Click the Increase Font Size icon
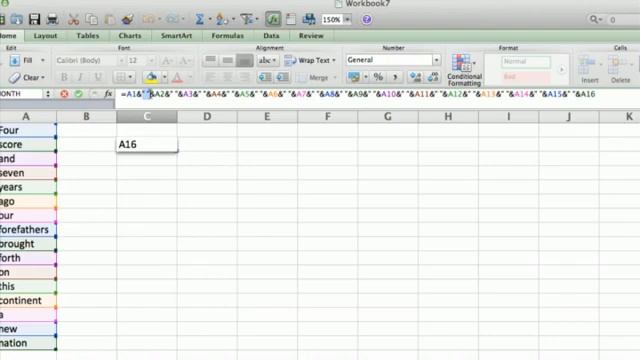 click(x=167, y=61)
